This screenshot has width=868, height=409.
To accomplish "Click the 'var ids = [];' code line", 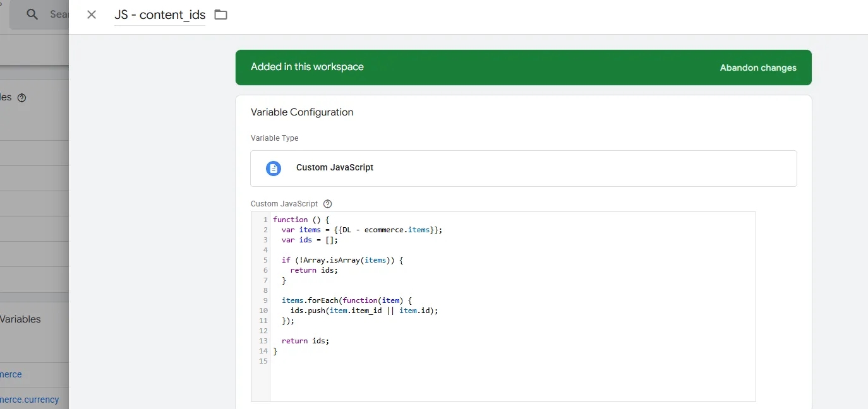I will (x=310, y=240).
